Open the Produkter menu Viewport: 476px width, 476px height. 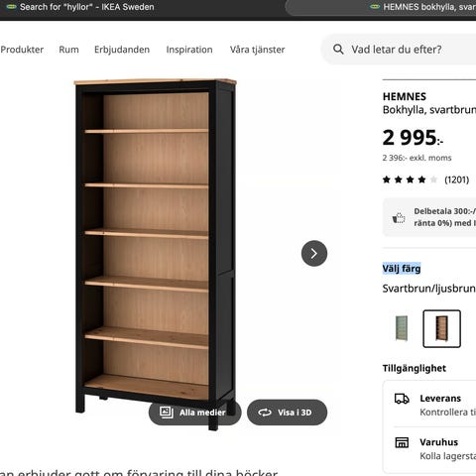(x=22, y=50)
